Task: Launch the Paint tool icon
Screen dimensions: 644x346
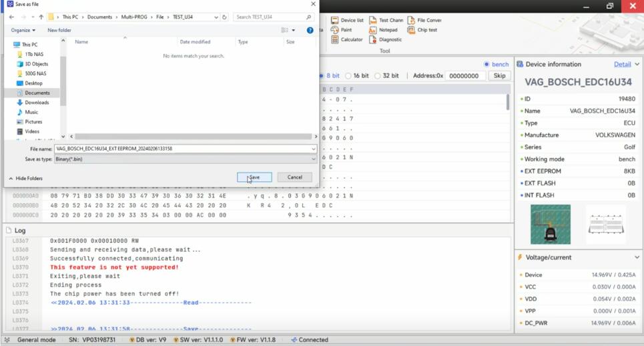Action: click(x=335, y=30)
